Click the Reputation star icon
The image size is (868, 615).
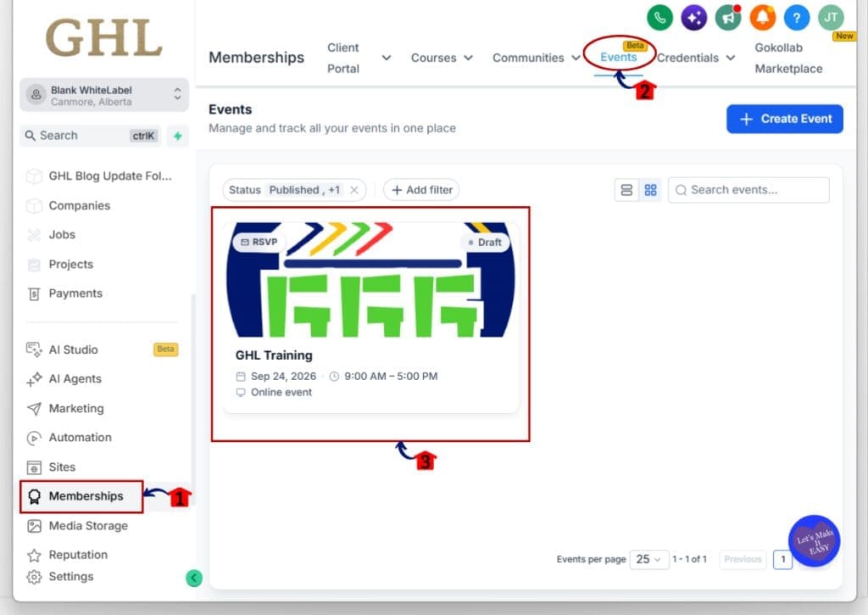pos(34,555)
